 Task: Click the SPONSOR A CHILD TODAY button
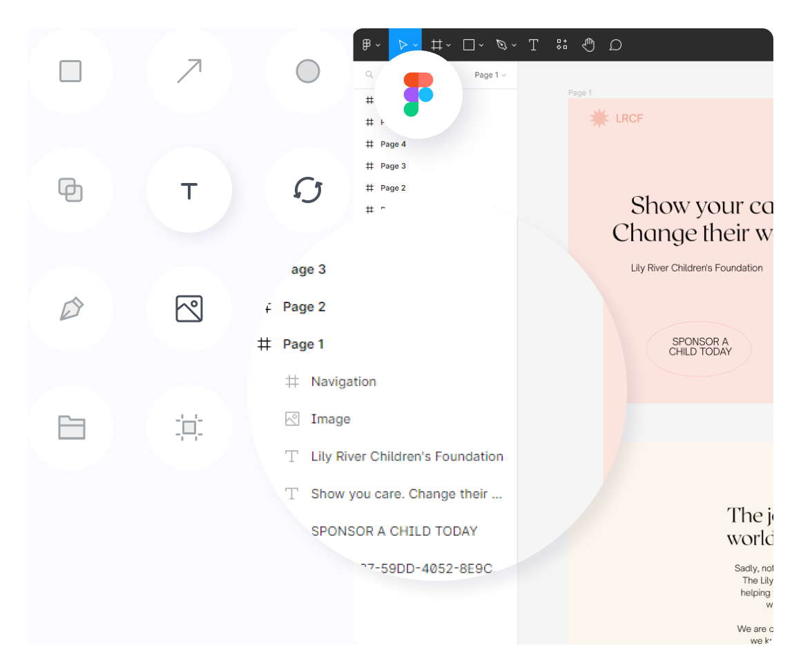pyautogui.click(x=699, y=347)
